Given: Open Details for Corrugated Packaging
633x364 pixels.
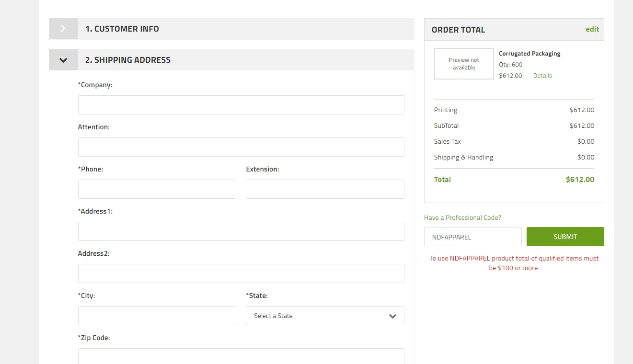Looking at the screenshot, I should point(542,76).
